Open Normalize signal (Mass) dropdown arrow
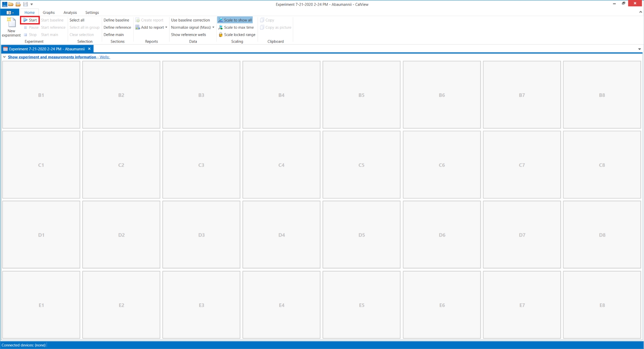Image resolution: width=644 pixels, height=349 pixels. coord(213,27)
